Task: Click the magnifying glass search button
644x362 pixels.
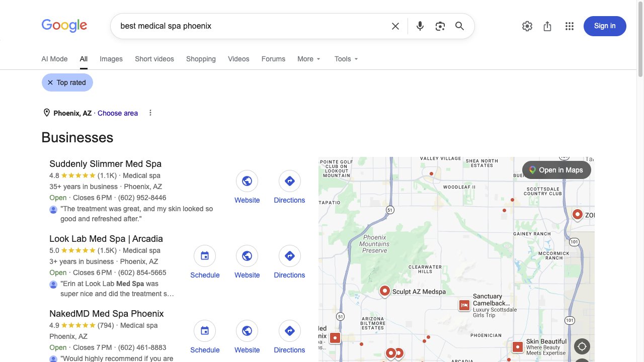Action: pos(459,26)
